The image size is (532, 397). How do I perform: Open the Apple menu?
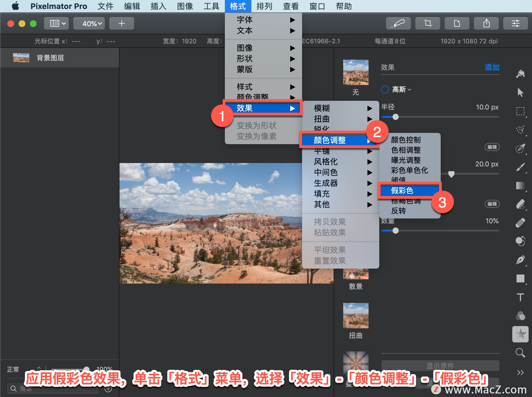[15, 6]
